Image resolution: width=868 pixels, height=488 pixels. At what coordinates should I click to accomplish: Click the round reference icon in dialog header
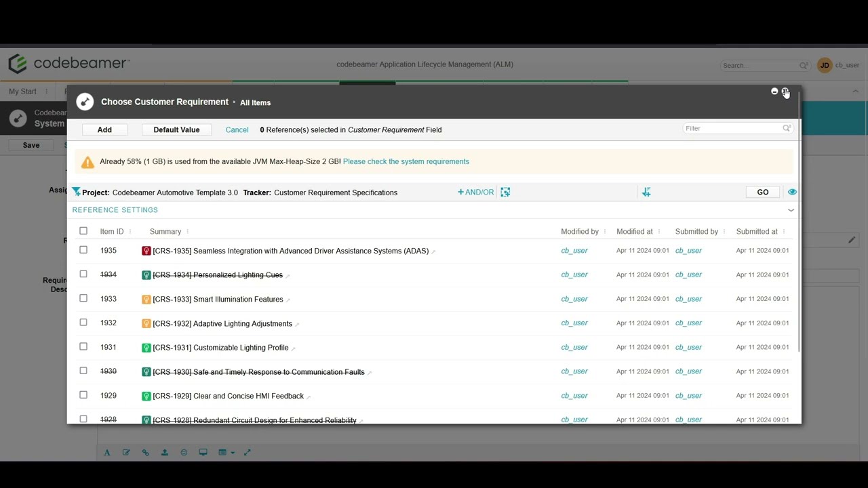[85, 102]
